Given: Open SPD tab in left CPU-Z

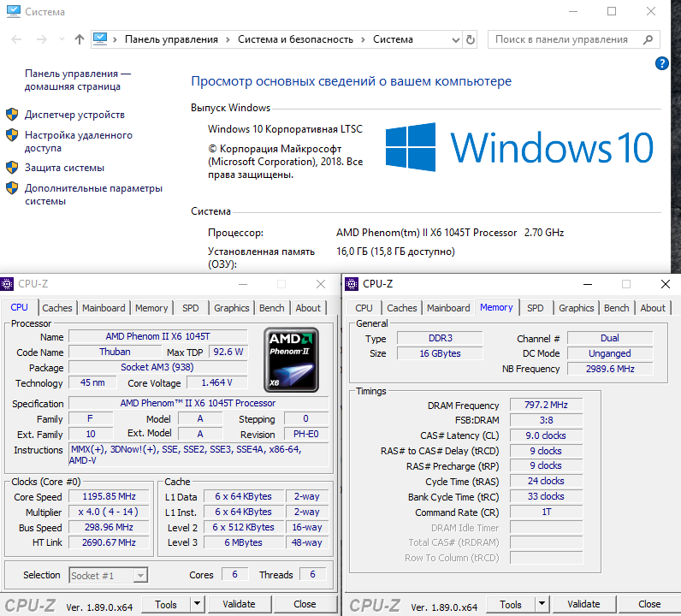Looking at the screenshot, I should click(190, 308).
